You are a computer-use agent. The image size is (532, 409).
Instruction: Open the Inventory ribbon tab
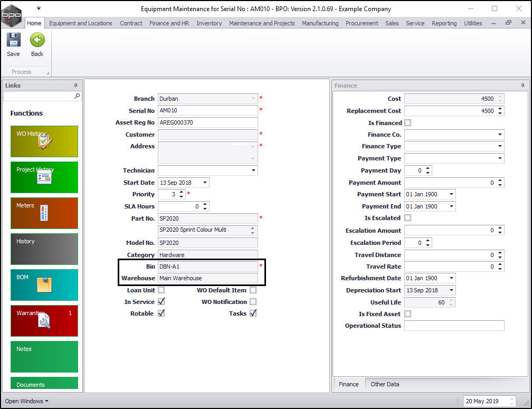pos(209,23)
